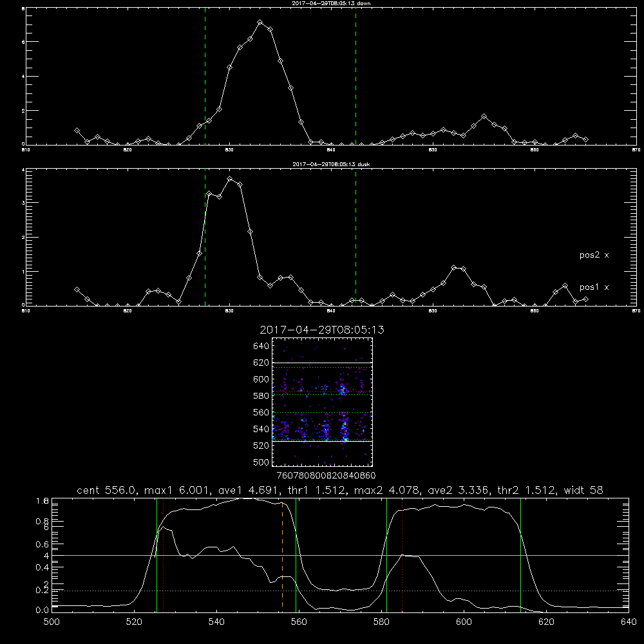Click the 'widt 58' value
Screen dimensions: 644x644
(x=583, y=490)
